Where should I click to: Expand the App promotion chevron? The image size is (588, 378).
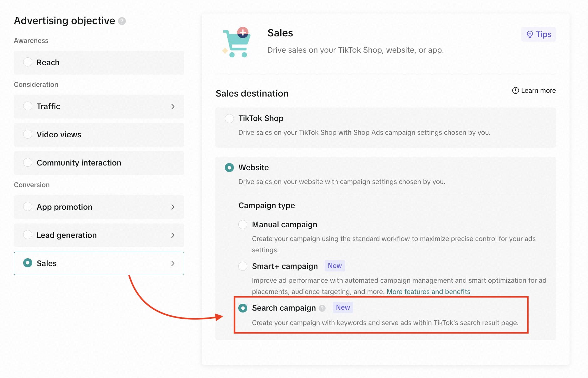click(x=173, y=207)
